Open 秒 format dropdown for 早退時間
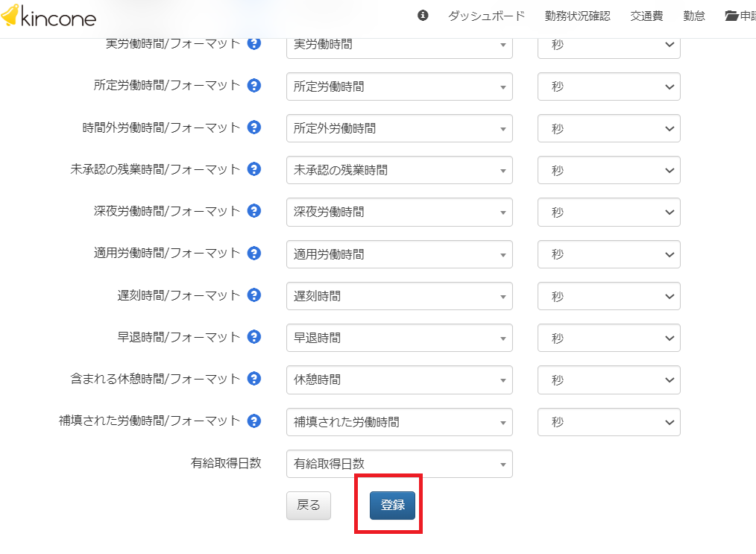756x554 pixels. [609, 338]
